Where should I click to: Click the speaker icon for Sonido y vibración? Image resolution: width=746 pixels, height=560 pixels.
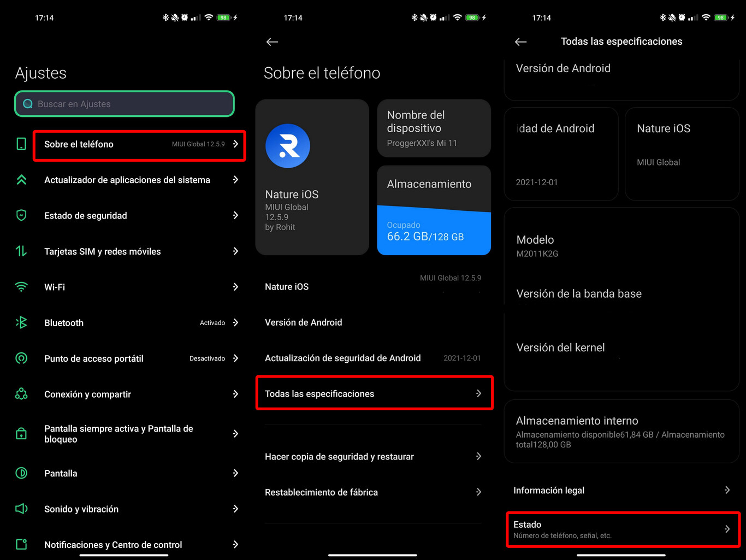21,509
